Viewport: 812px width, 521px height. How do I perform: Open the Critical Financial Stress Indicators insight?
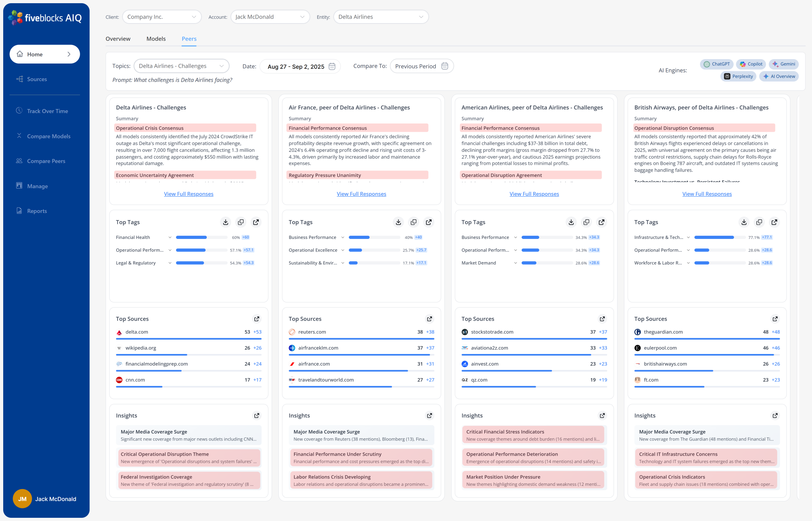tap(534, 435)
